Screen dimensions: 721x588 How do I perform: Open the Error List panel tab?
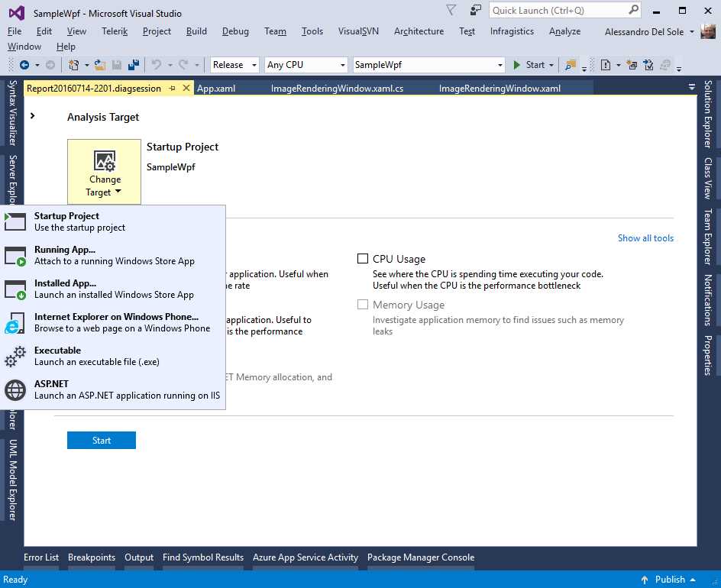41,557
